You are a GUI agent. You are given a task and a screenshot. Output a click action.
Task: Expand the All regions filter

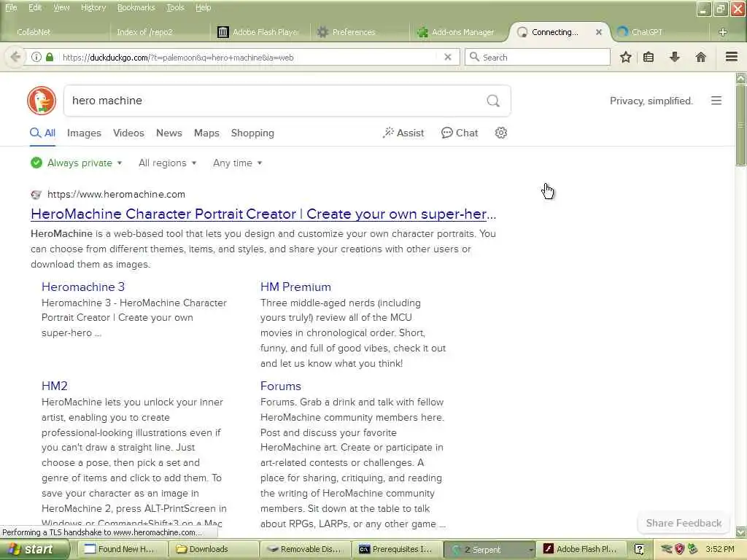pyautogui.click(x=167, y=163)
